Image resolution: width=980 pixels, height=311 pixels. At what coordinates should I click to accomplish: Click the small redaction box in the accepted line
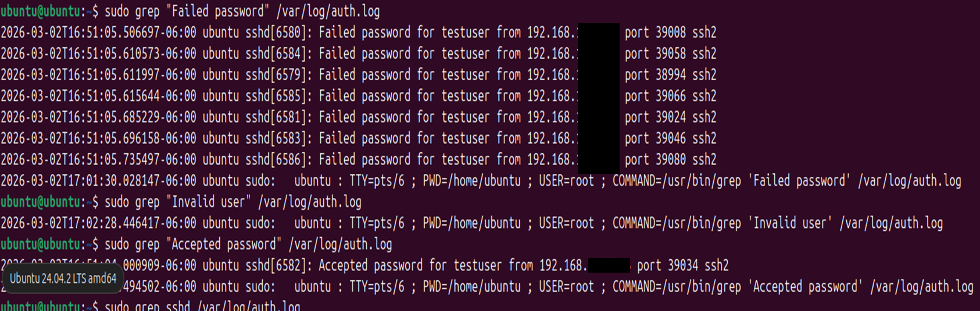coord(609,266)
